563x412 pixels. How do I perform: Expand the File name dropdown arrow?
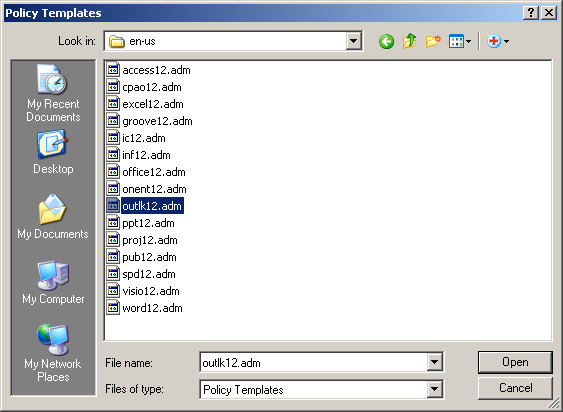pos(434,362)
